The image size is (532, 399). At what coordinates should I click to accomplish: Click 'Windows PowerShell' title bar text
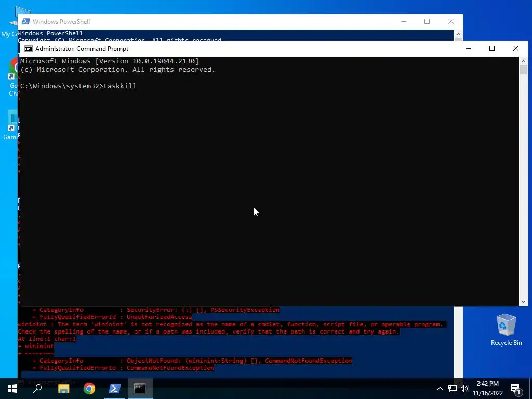(x=61, y=22)
